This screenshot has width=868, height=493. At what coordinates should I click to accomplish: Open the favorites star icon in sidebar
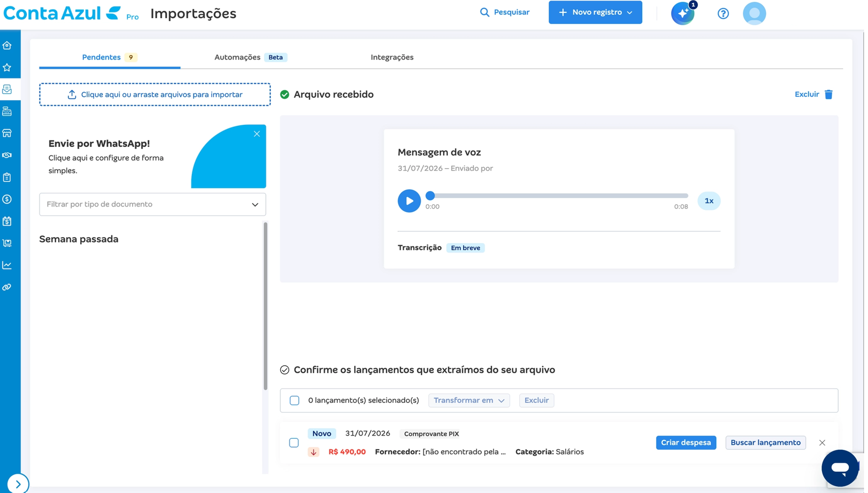pyautogui.click(x=7, y=68)
